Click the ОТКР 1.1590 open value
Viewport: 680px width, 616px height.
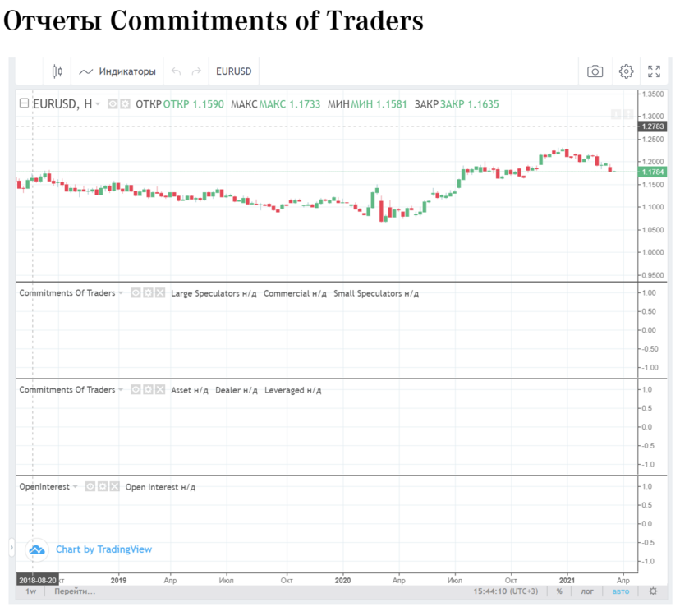194,104
